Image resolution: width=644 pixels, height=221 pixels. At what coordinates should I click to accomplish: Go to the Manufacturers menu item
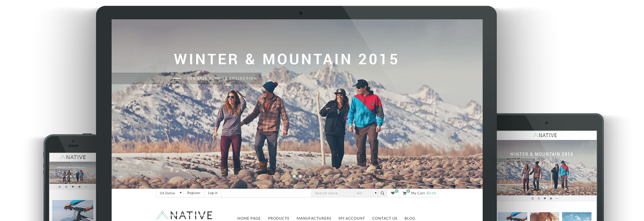[x=314, y=218]
